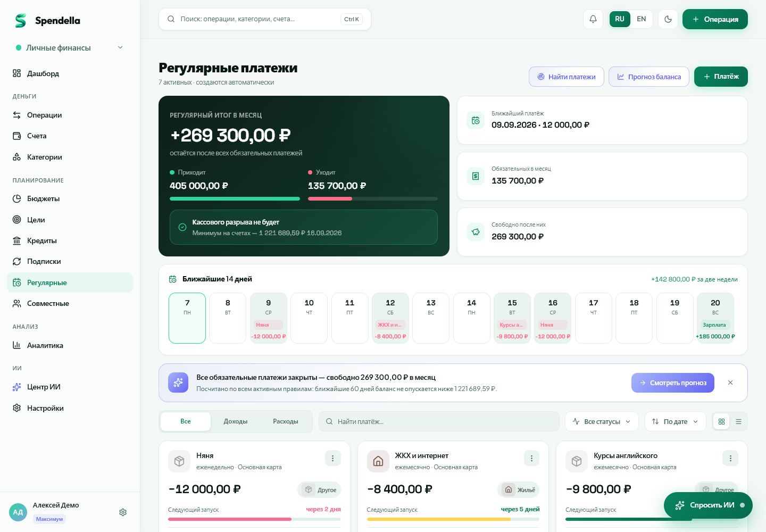This screenshot has width=766, height=532.
Task: Expand Личные финансы workspace selector
Action: [70, 47]
